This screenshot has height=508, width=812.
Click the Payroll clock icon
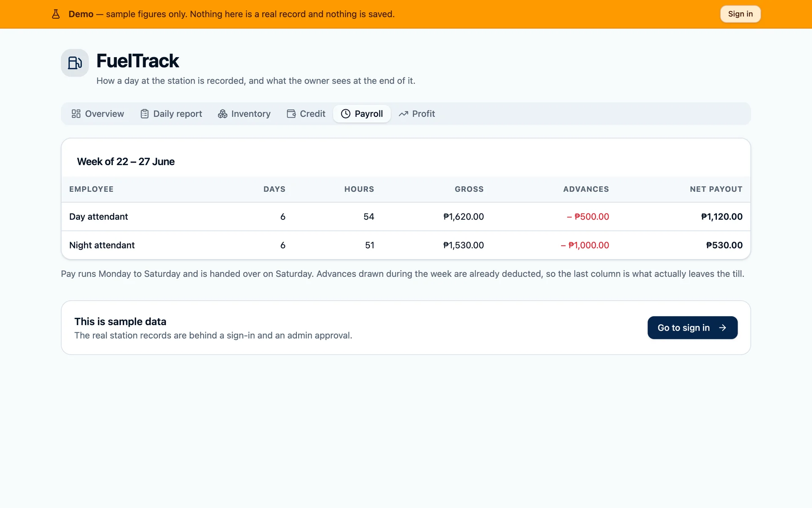coord(346,114)
